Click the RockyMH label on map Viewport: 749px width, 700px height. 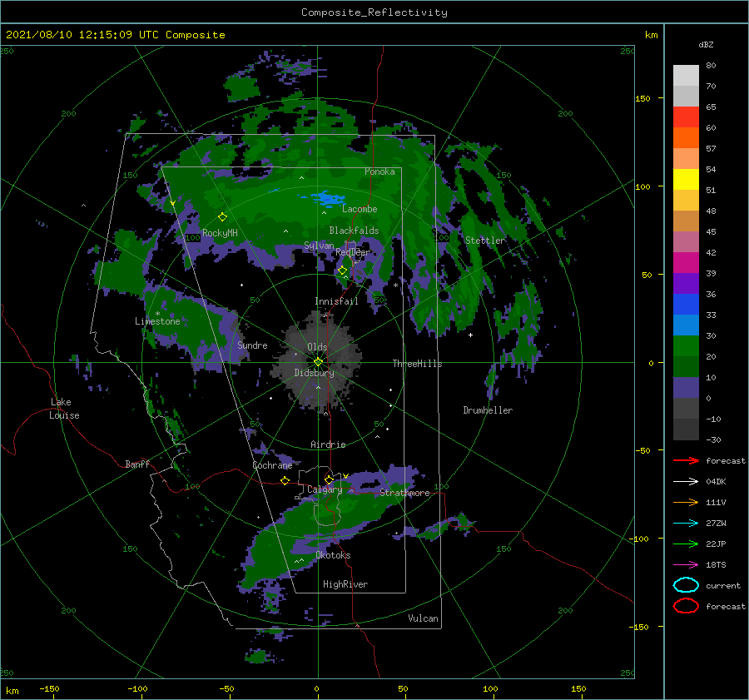point(220,233)
